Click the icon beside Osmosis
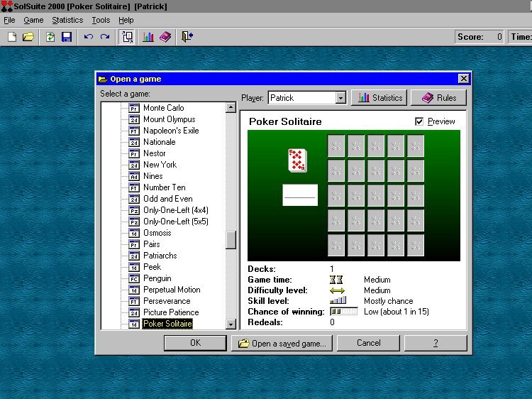532x399 pixels. coord(134,233)
